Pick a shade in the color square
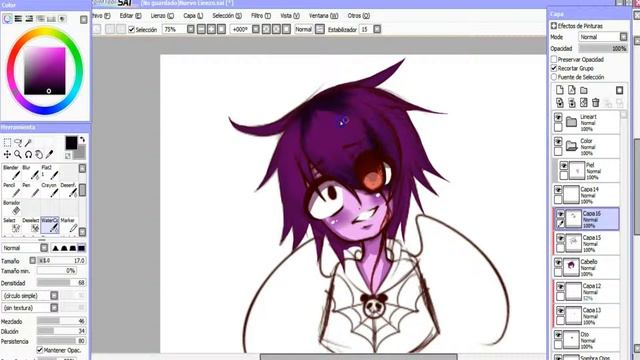 [x=45, y=71]
